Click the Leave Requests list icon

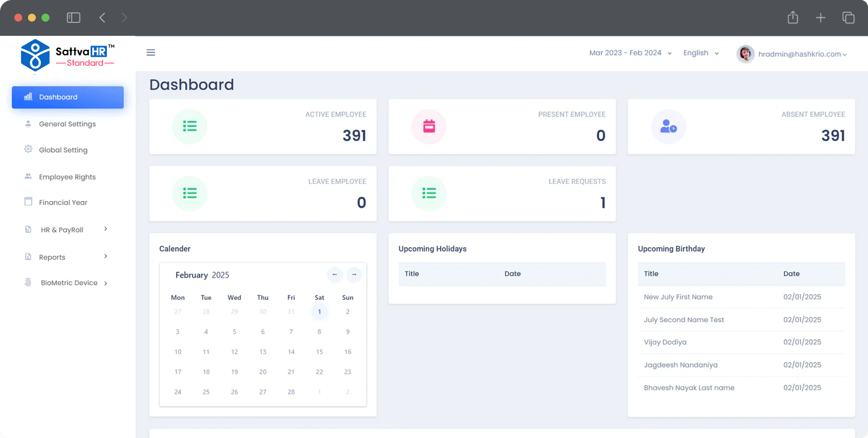[429, 194]
